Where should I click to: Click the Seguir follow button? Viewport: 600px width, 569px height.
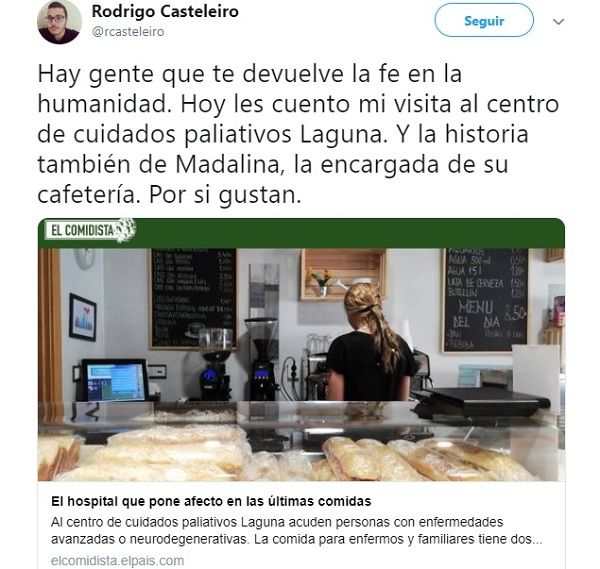pos(484,21)
